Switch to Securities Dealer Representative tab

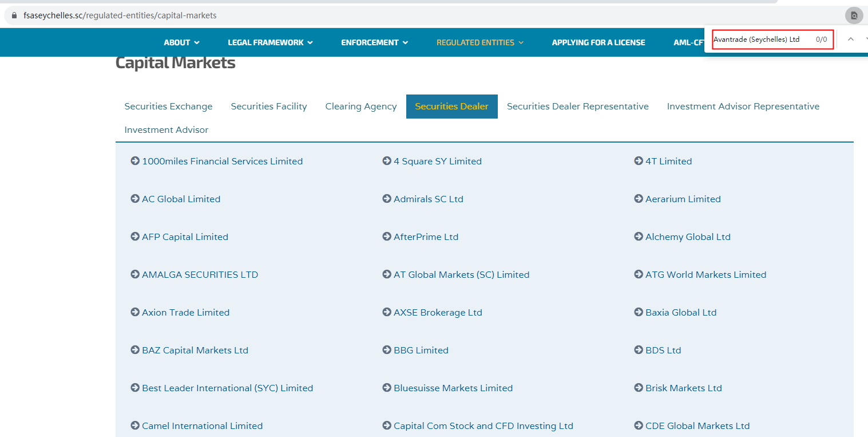tap(578, 107)
